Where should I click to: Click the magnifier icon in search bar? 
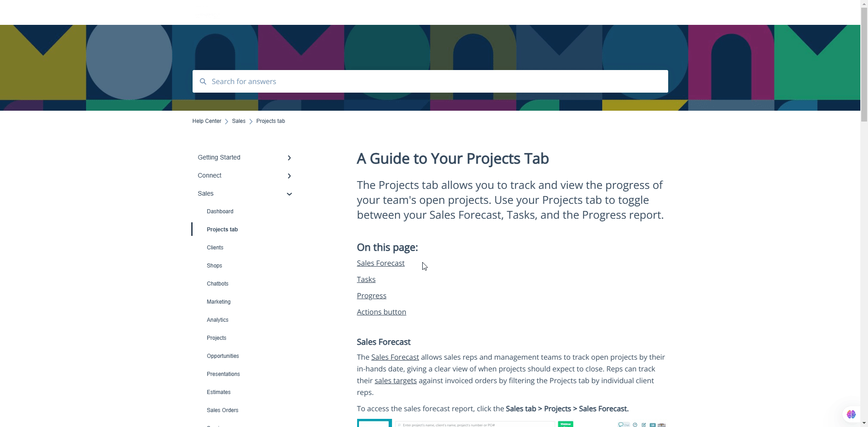click(203, 81)
